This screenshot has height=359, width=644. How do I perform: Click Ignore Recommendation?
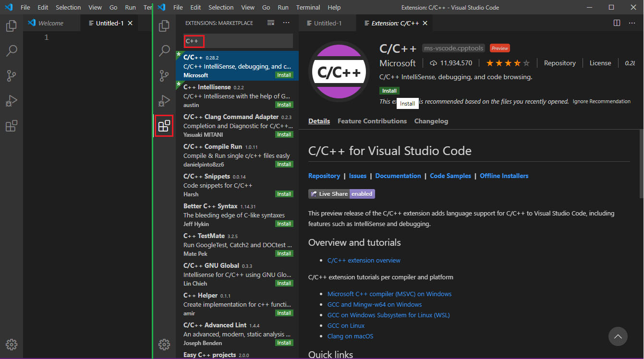coord(601,101)
